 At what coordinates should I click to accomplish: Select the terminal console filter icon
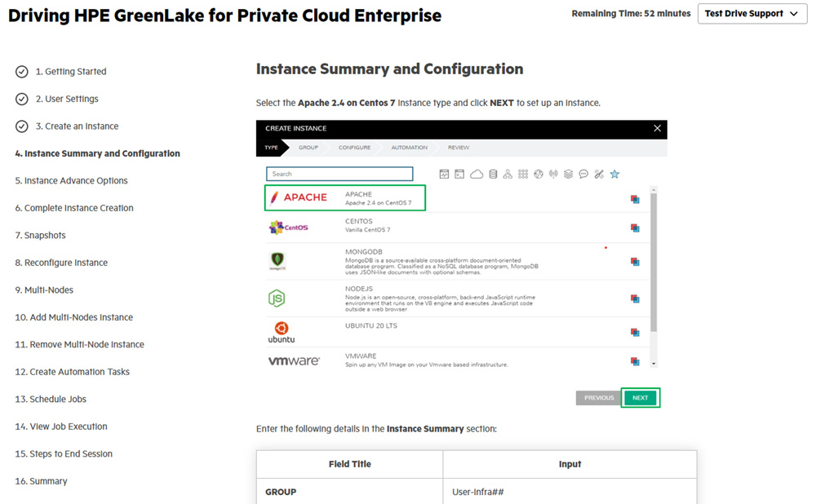pyautogui.click(x=459, y=175)
